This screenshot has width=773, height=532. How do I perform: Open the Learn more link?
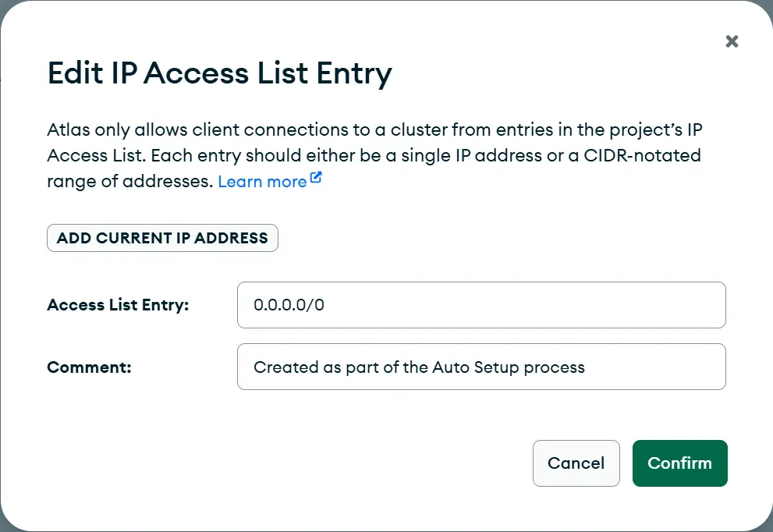point(262,182)
